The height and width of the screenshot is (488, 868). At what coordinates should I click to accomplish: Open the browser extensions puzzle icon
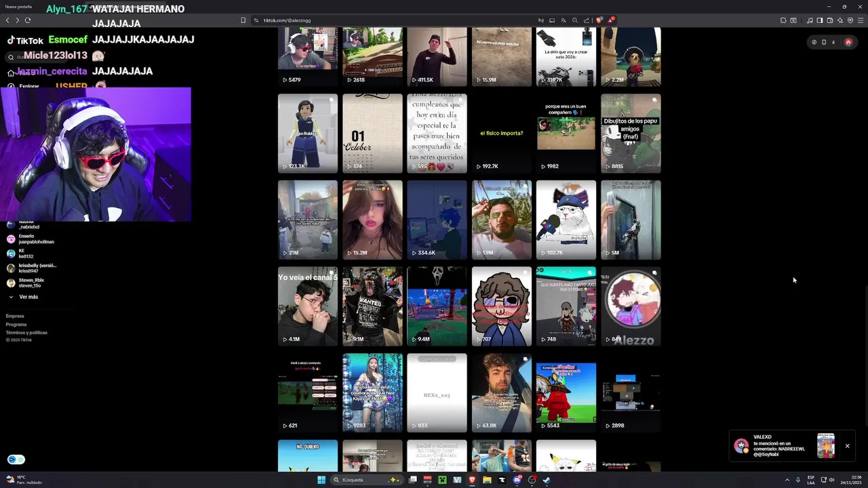pyautogui.click(x=783, y=20)
